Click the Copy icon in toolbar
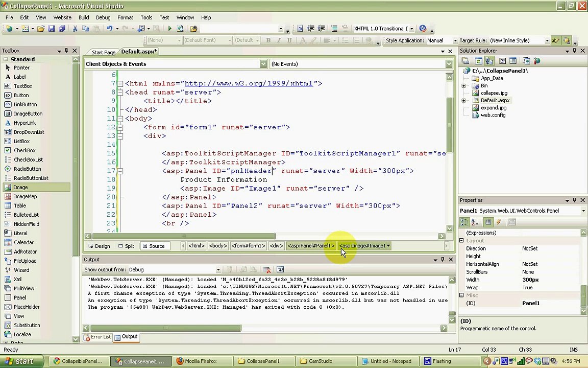 click(86, 29)
